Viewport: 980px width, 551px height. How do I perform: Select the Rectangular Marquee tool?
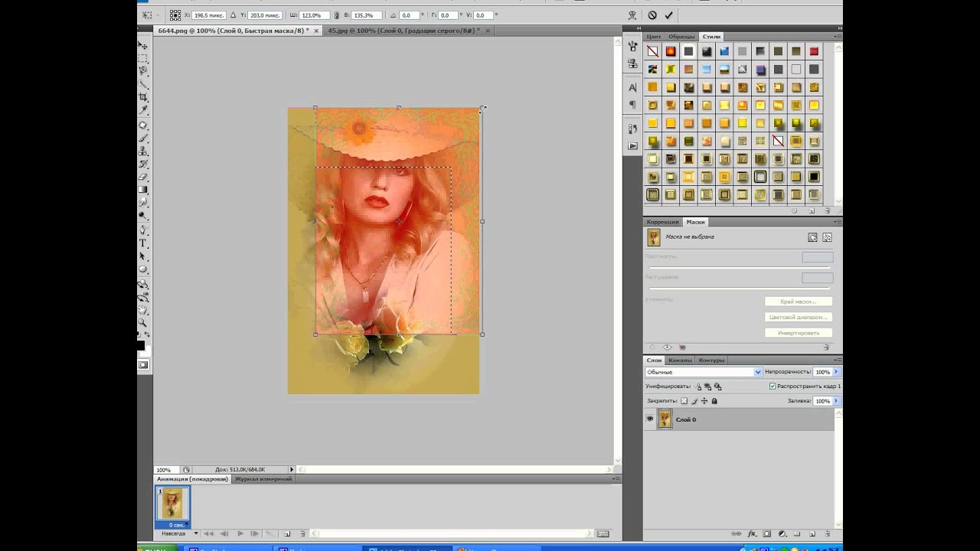point(143,58)
